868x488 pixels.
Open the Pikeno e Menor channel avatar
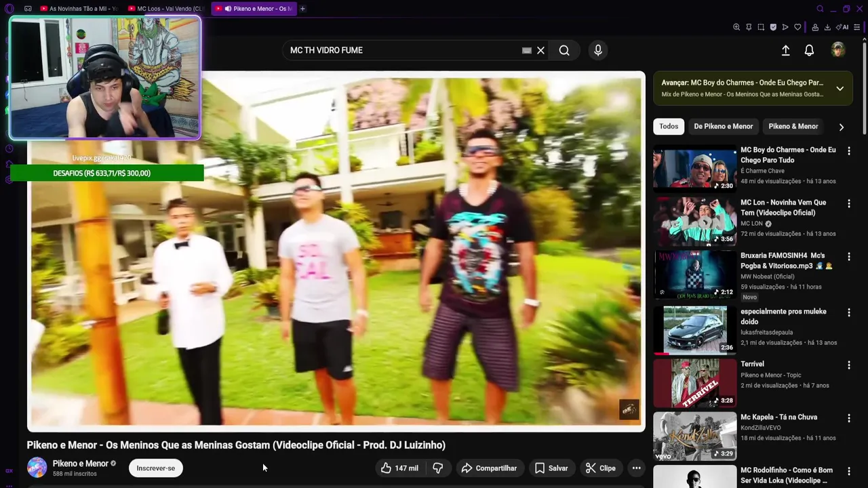click(x=37, y=468)
